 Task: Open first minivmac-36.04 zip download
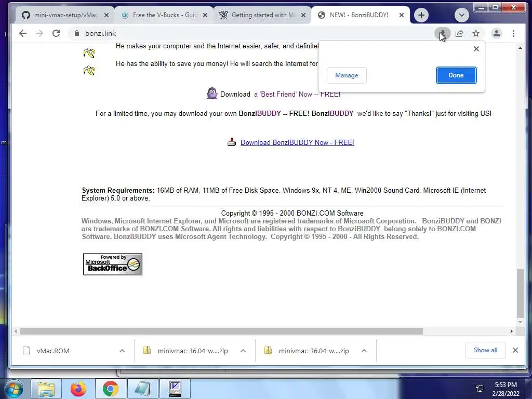[192, 351]
